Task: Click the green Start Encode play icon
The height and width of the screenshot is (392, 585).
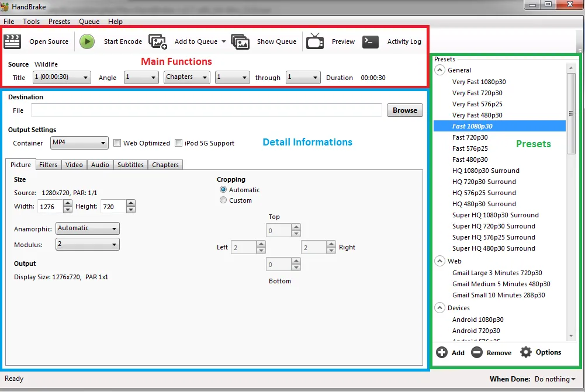Action: [x=87, y=41]
